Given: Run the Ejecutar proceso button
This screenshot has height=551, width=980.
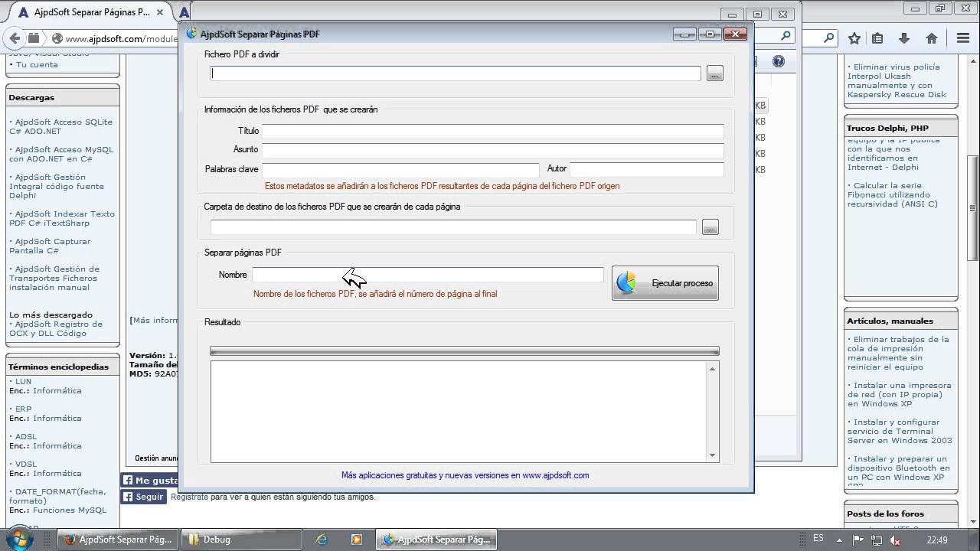Looking at the screenshot, I should 665,283.
